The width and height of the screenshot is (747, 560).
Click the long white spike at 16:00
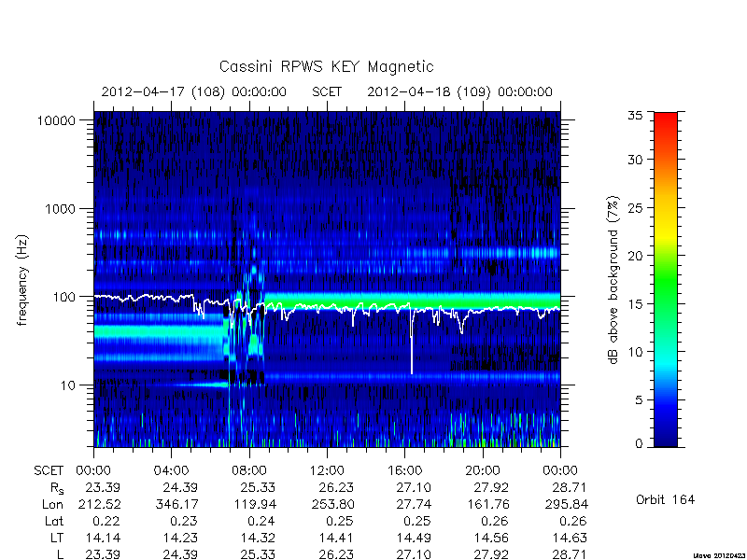412,341
